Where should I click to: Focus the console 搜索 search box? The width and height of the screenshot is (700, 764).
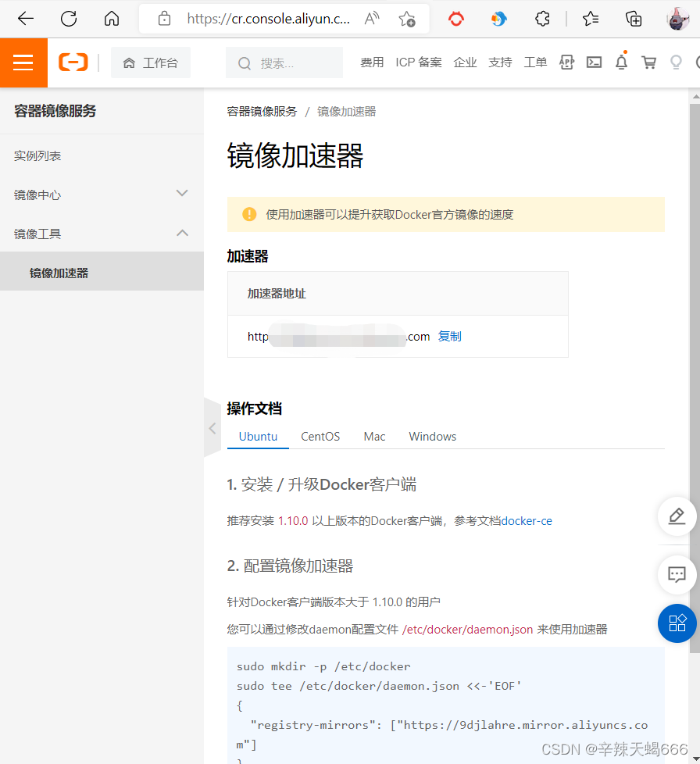284,62
